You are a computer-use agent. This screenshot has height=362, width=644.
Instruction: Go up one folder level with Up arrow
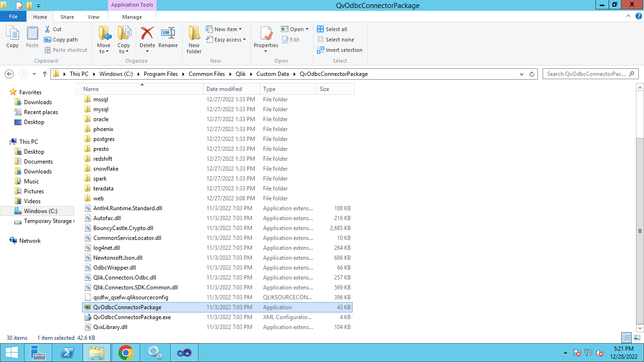tap(45, 74)
